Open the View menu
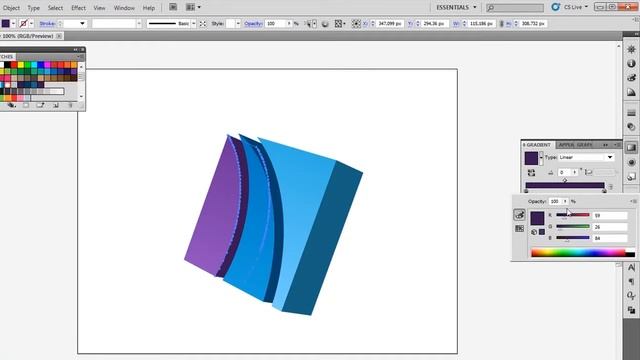640x360 pixels. [99, 8]
